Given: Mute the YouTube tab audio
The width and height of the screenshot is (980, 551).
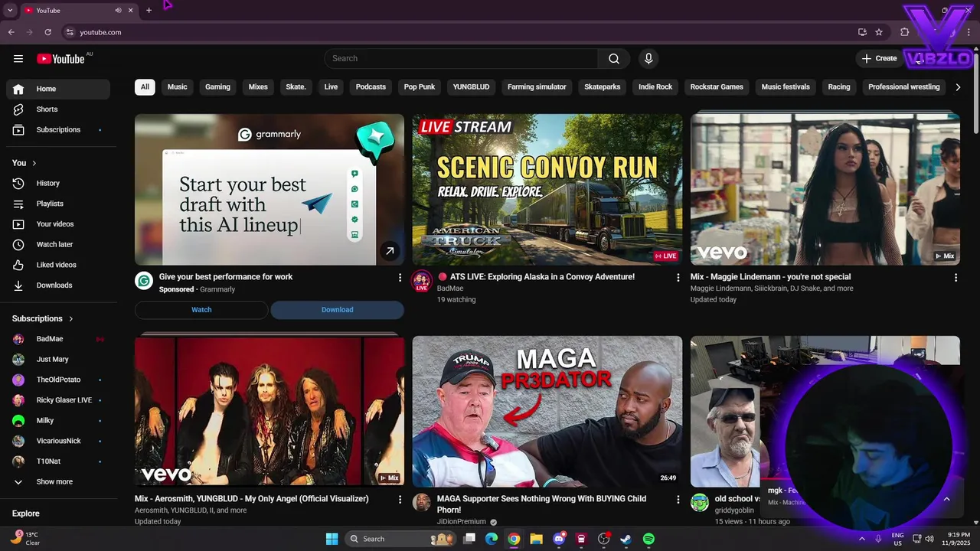Looking at the screenshot, I should 118,11.
